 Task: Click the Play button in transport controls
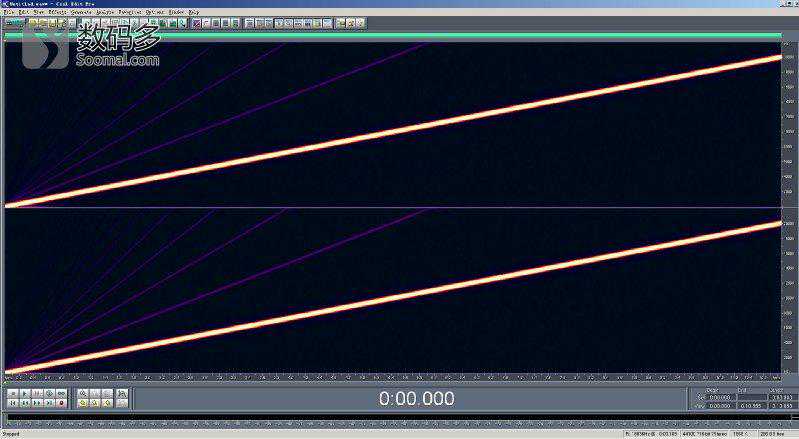pos(24,393)
